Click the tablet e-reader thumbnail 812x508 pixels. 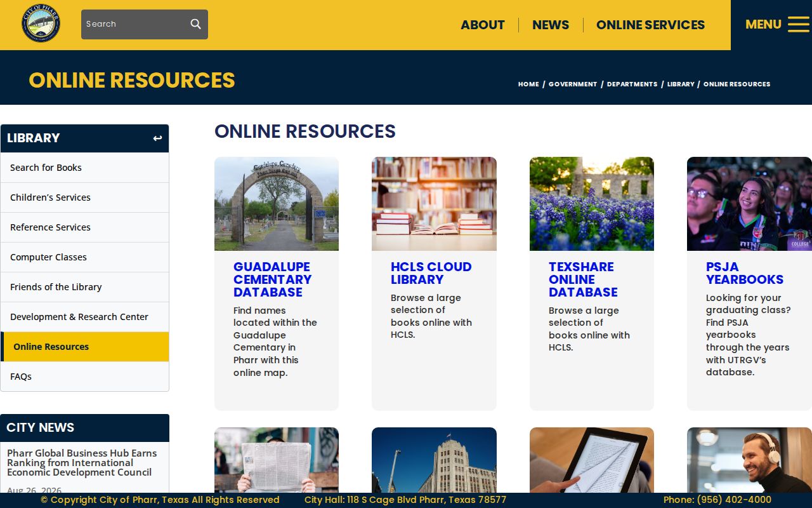click(x=592, y=460)
